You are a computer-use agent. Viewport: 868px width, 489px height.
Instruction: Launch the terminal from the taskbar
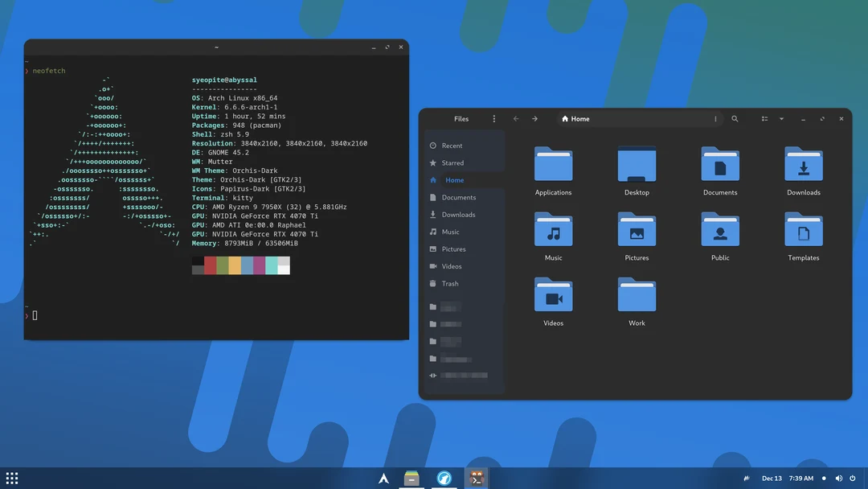[x=477, y=478]
